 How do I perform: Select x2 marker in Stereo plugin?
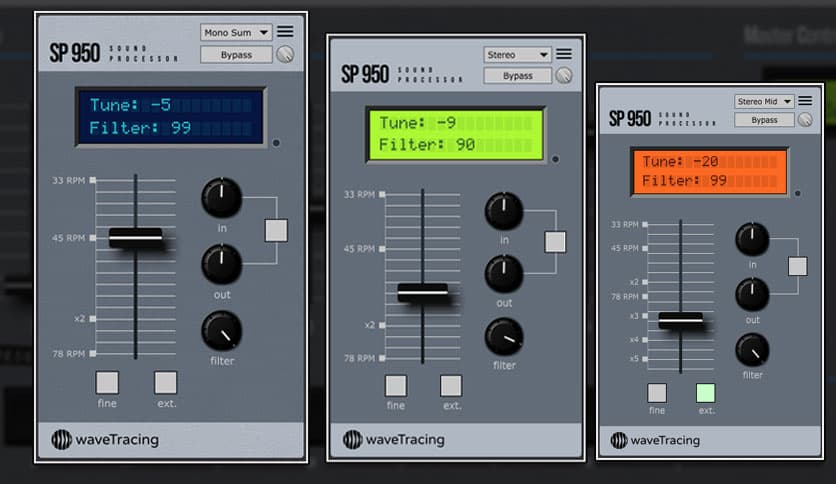[382, 325]
